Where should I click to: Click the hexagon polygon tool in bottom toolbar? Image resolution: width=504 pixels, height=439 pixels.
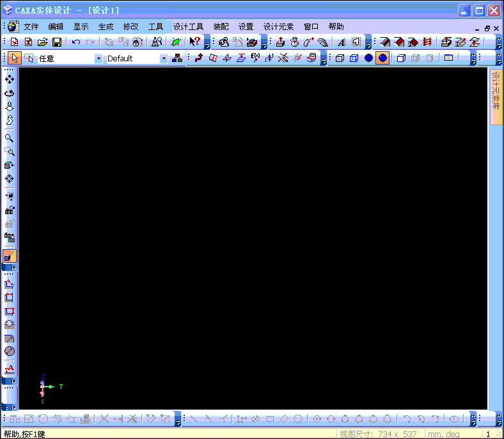pos(298,419)
